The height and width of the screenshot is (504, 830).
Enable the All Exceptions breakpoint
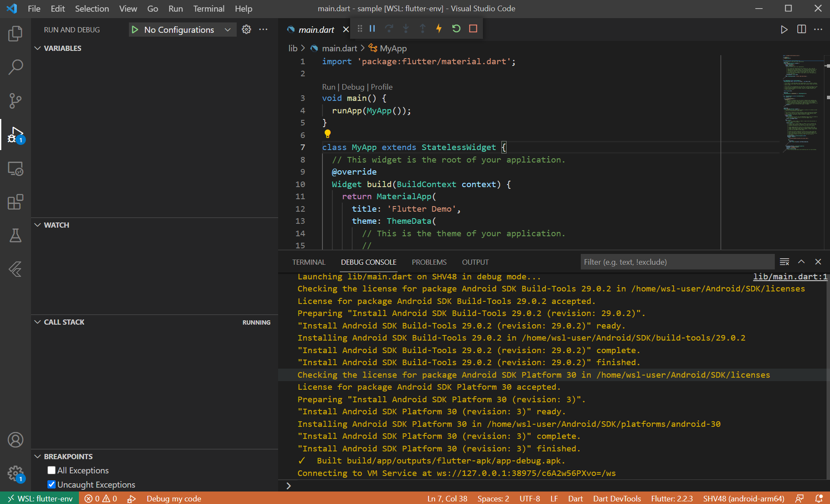[x=51, y=470]
